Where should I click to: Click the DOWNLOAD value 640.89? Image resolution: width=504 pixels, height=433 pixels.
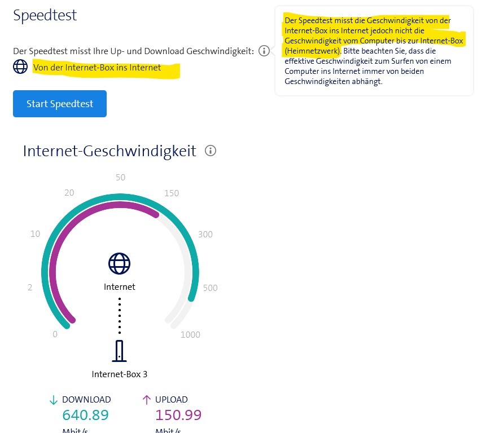tap(85, 415)
